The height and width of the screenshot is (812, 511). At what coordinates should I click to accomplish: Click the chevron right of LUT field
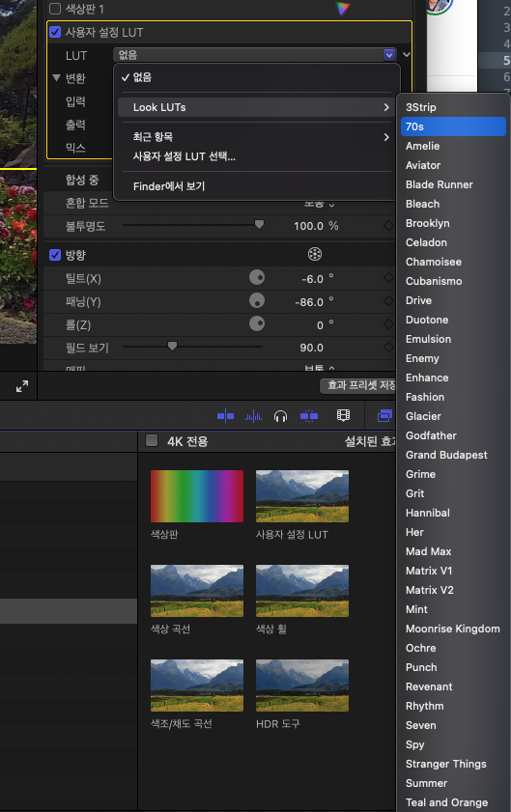coord(407,54)
